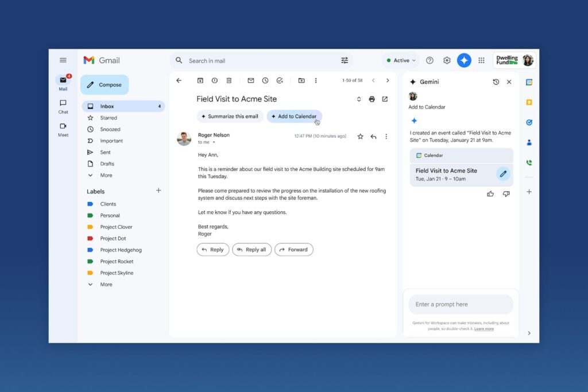The height and width of the screenshot is (392, 588).
Task: Open the Learn more link in Gemini disclaimer
Action: pos(483,329)
